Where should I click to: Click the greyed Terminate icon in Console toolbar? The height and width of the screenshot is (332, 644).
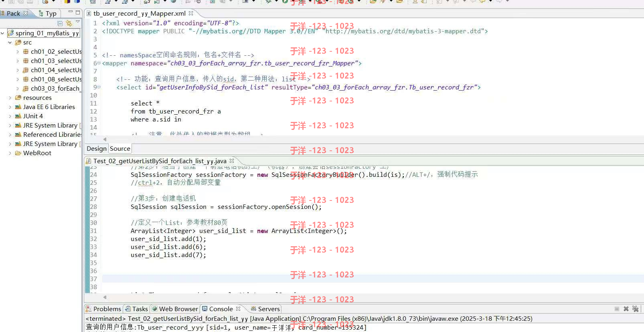click(x=617, y=309)
